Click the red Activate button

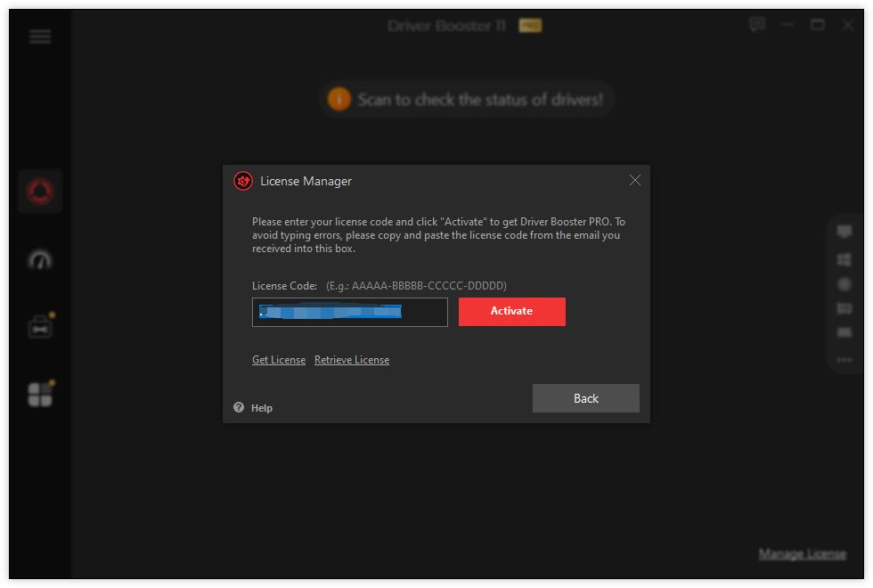(512, 311)
